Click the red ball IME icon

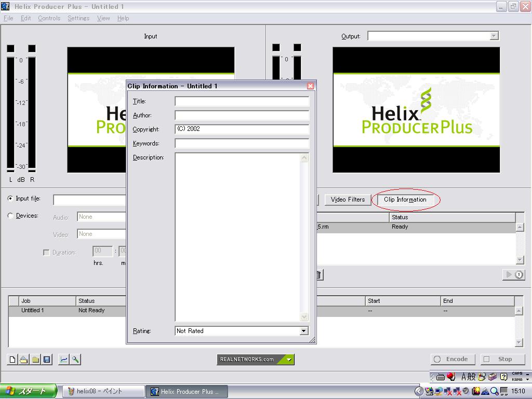[x=450, y=376]
